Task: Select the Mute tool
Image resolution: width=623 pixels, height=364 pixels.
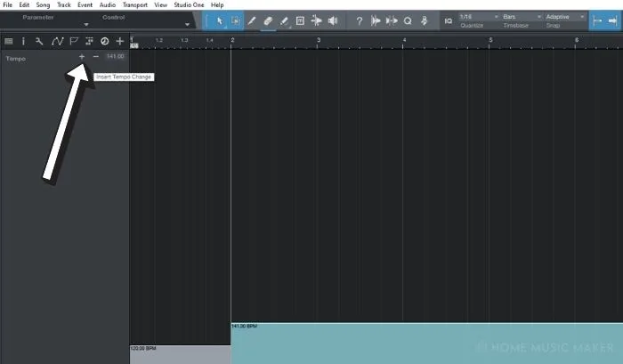Action: pyautogui.click(x=301, y=20)
